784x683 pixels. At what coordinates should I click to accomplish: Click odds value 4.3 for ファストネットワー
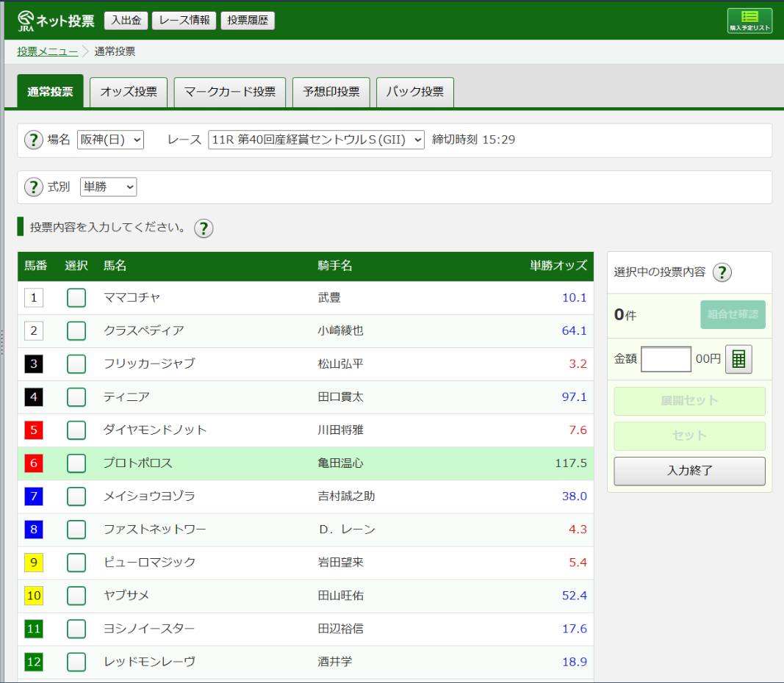tap(578, 530)
